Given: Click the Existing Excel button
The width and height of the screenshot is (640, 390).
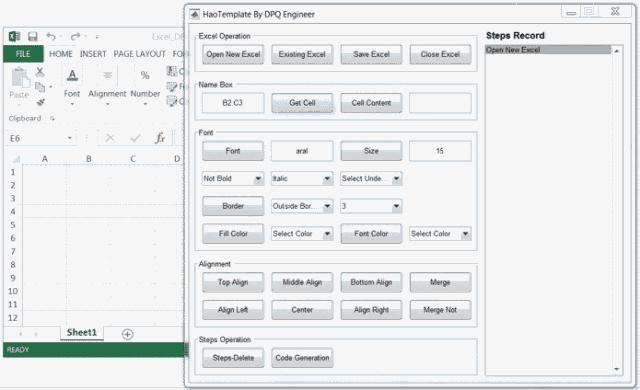Looking at the screenshot, I should 302,54.
